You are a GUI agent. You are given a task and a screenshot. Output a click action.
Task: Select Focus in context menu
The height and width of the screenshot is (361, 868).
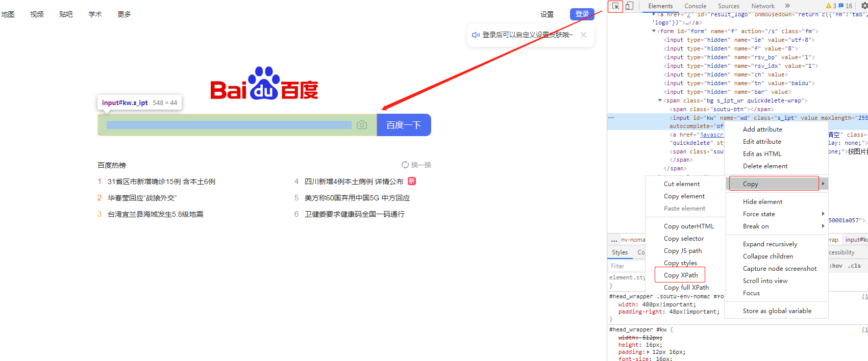751,293
